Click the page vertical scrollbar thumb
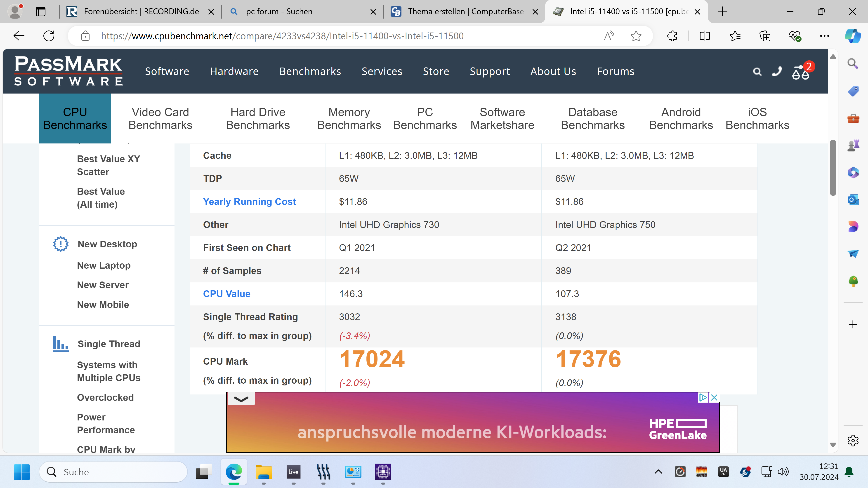The width and height of the screenshot is (868, 488). [833, 167]
